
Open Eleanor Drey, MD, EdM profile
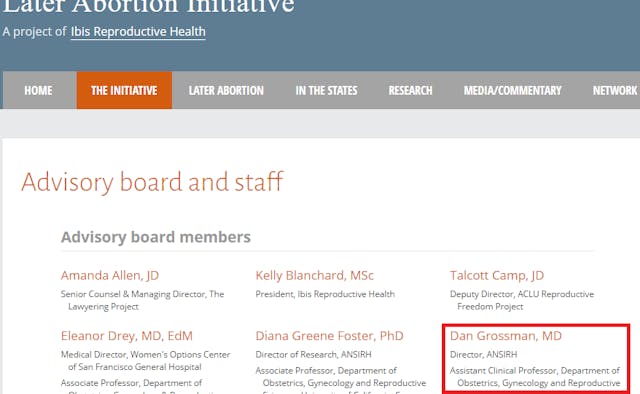[127, 336]
